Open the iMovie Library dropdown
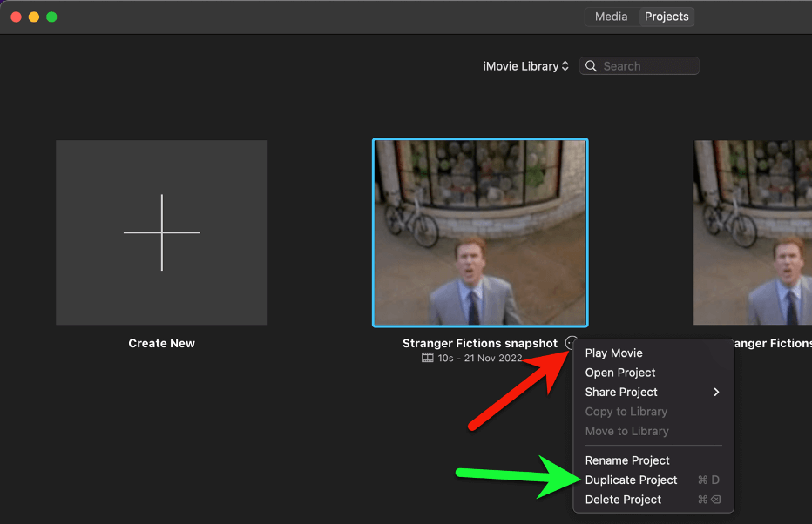The height and width of the screenshot is (524, 812). (x=525, y=66)
